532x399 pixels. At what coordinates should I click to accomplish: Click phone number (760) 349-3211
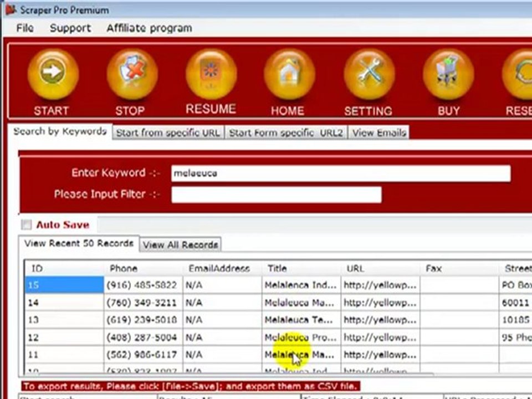coord(142,303)
